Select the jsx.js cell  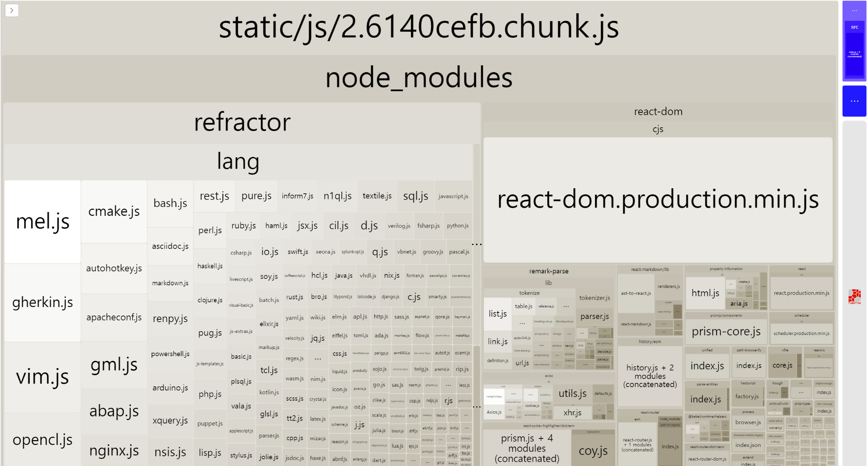[x=307, y=226]
